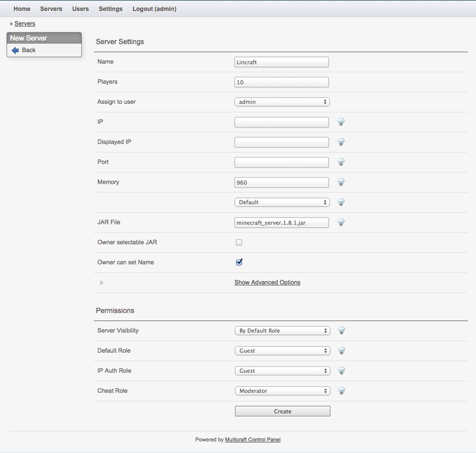This screenshot has height=453, width=476.
Task: Open the Cheat Role dropdown showing Moderator
Action: click(x=282, y=391)
